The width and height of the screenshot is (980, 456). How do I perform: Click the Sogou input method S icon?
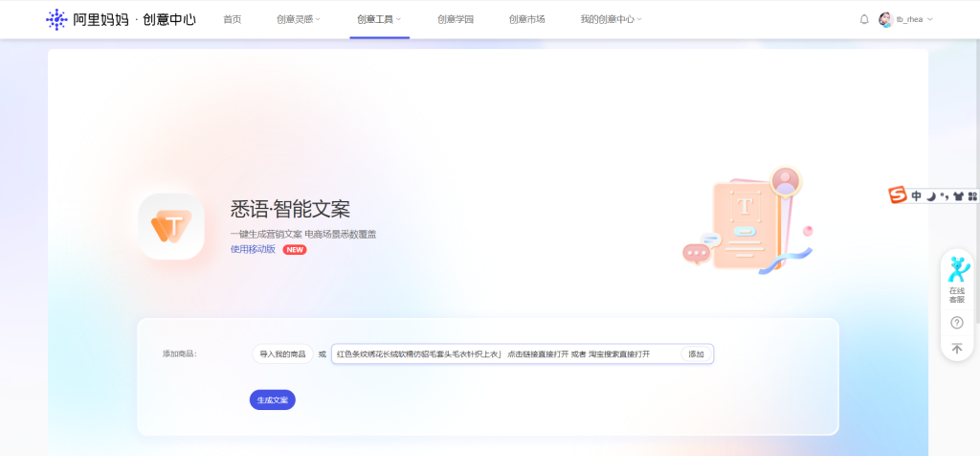click(x=898, y=195)
